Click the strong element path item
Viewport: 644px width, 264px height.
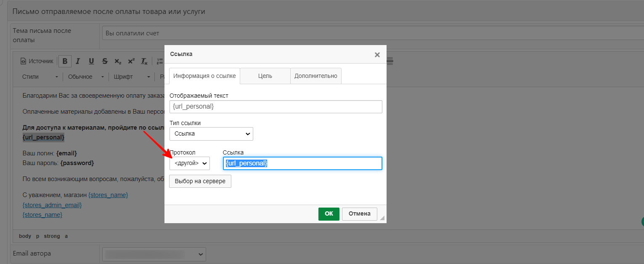(52, 236)
